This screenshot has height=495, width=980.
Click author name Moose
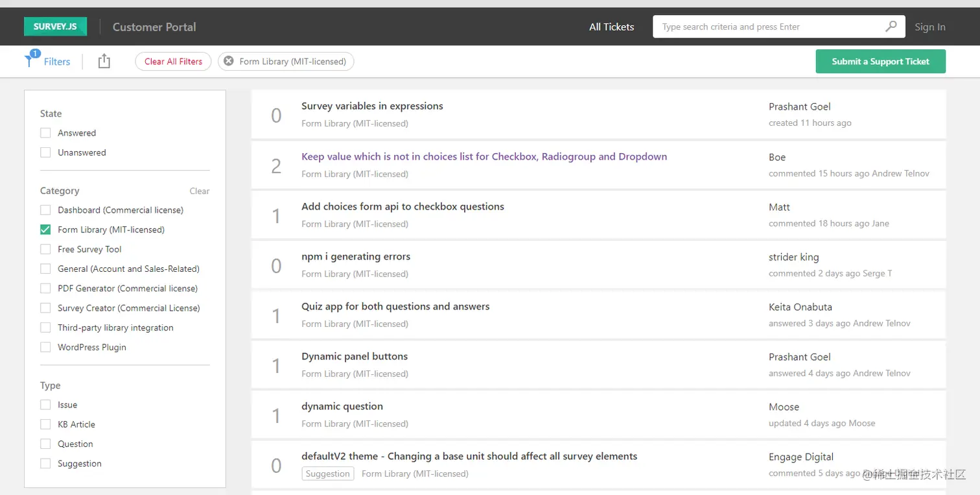pos(784,407)
